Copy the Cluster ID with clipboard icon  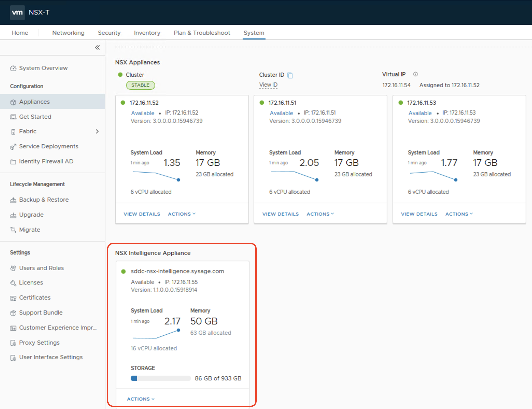coord(290,75)
